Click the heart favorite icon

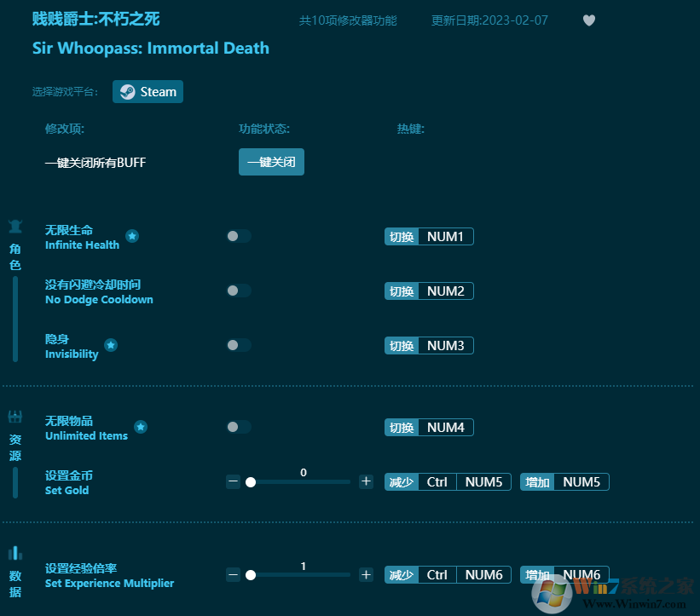click(589, 20)
